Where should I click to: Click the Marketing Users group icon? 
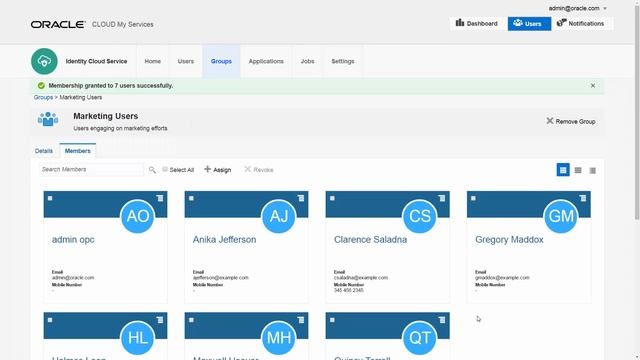tap(48, 119)
